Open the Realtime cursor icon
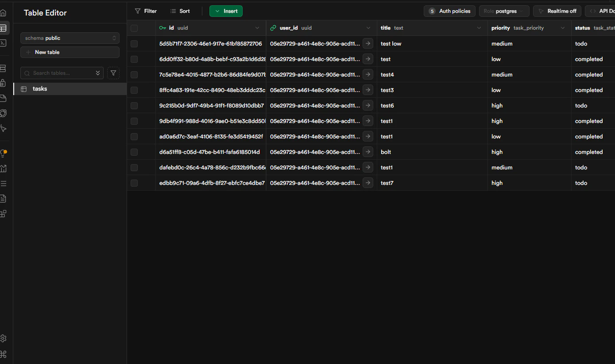The width and height of the screenshot is (615, 364). point(3,128)
